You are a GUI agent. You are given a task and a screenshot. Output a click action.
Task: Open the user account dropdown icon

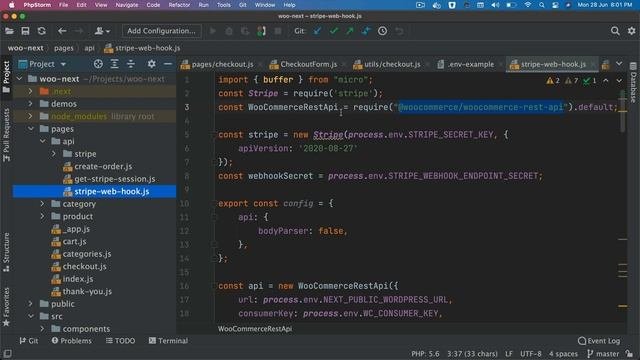coord(102,31)
